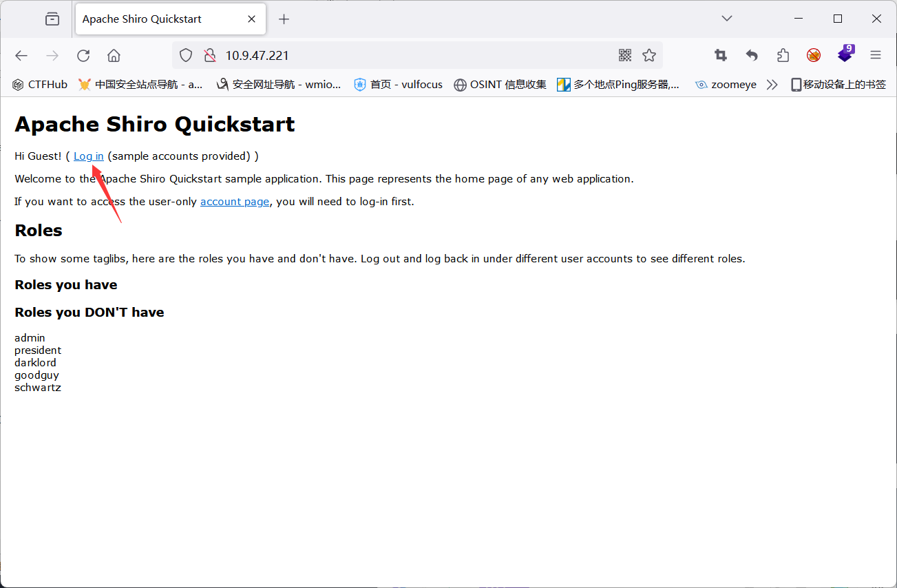Image resolution: width=897 pixels, height=588 pixels.
Task: Click the darklord role text
Action: [35, 363]
